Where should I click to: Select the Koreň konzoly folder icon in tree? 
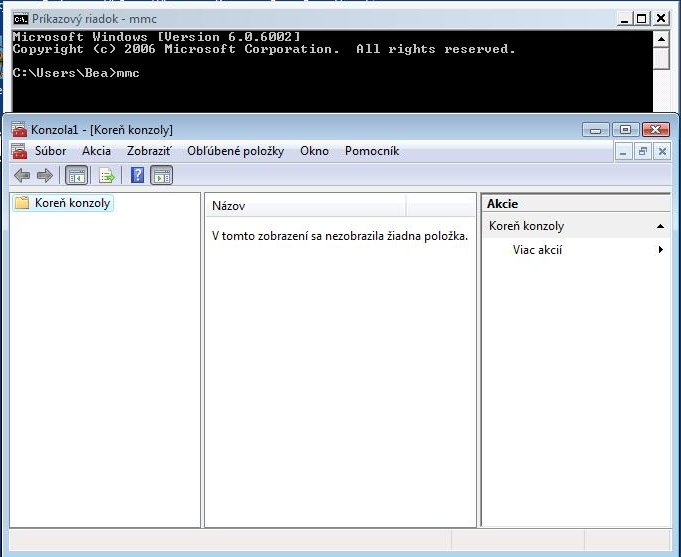pos(21,202)
